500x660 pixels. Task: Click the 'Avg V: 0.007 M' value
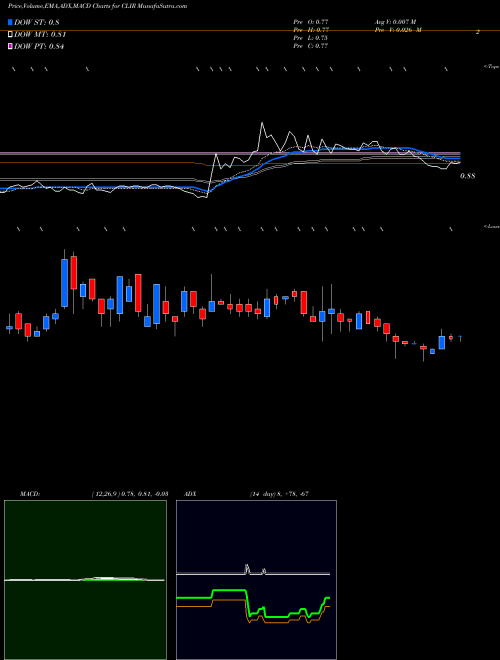click(395, 22)
